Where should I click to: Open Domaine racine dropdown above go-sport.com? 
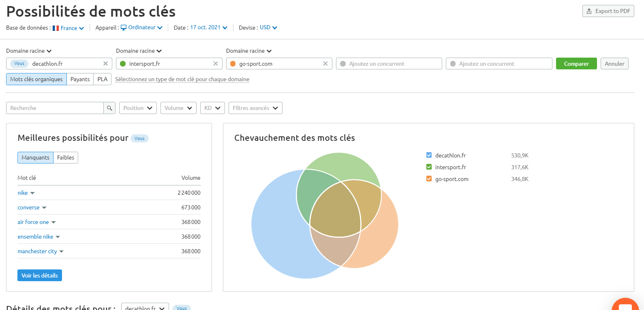click(249, 51)
